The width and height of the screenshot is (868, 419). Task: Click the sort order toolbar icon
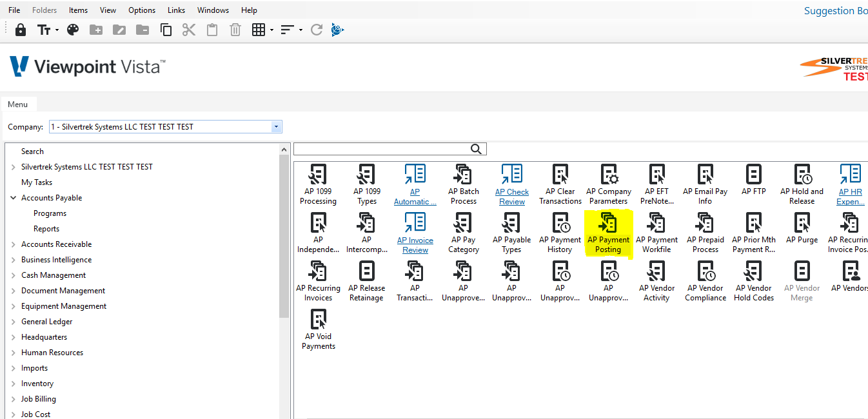288,30
